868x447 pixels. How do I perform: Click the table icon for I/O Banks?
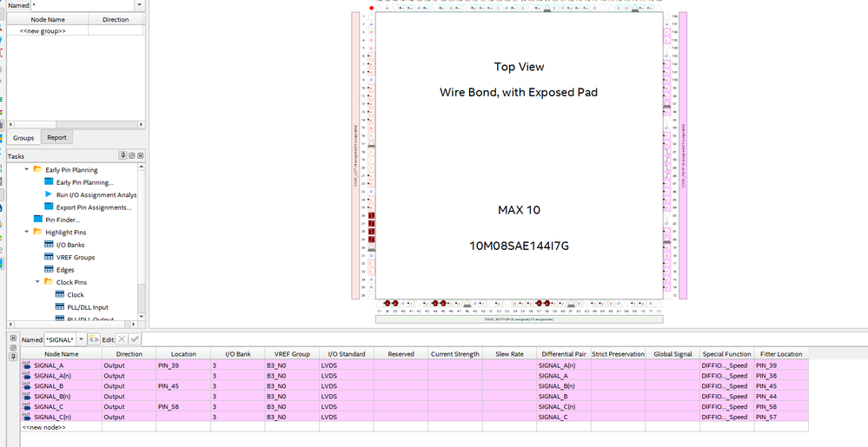(49, 245)
